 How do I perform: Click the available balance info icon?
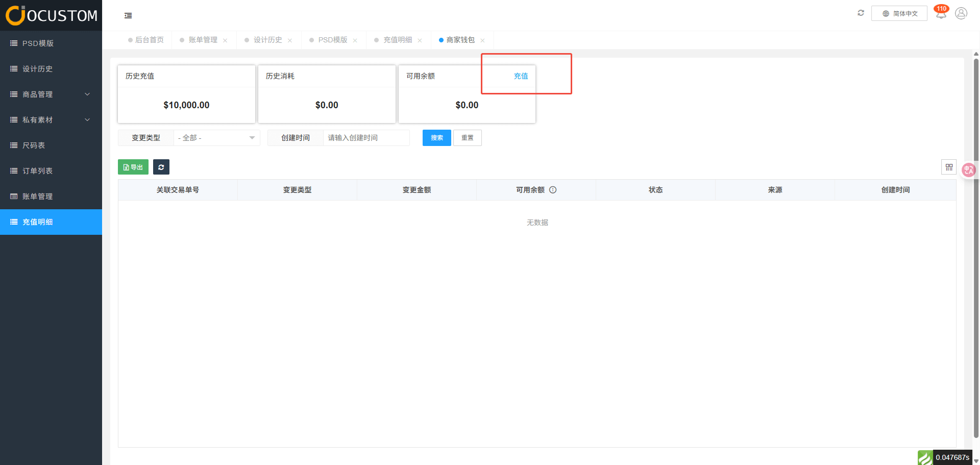pyautogui.click(x=553, y=190)
